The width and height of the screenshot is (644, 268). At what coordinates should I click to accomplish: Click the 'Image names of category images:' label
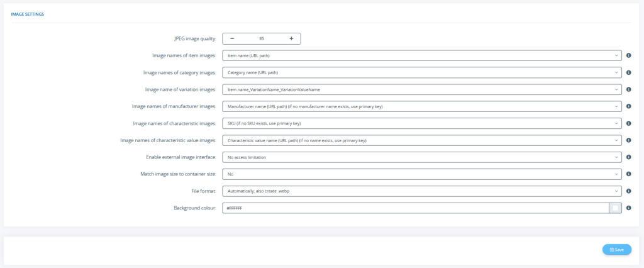coord(180,72)
